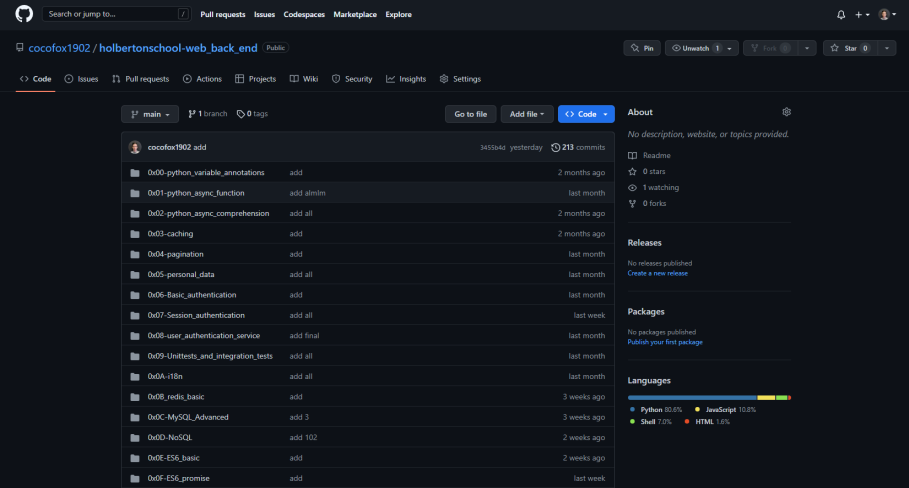Switch to the Projects tab
Image resolution: width=909 pixels, height=488 pixels.
click(x=255, y=79)
